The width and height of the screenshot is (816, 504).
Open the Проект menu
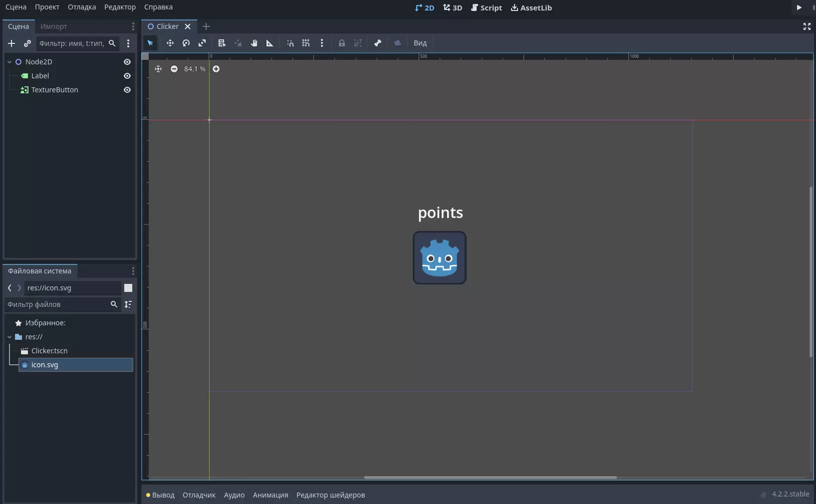click(47, 7)
